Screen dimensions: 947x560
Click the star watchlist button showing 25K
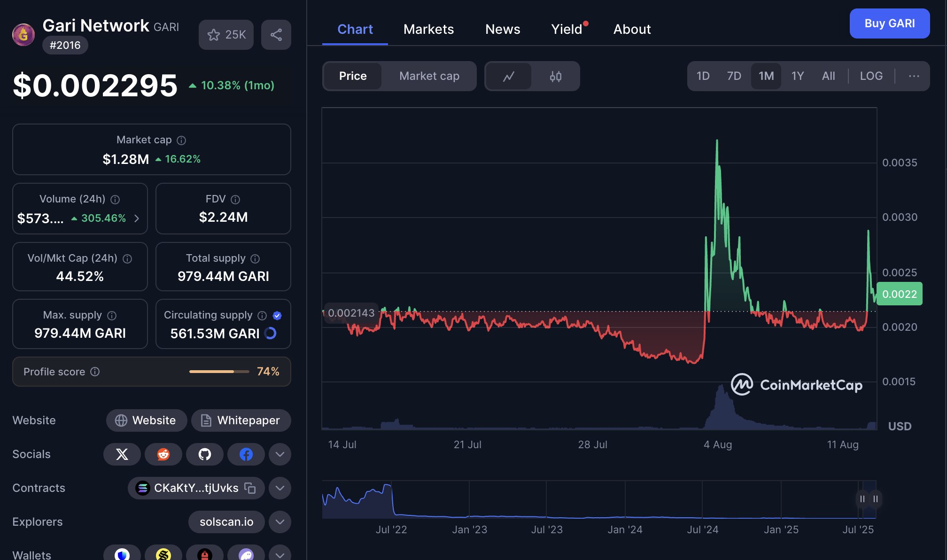click(x=226, y=35)
